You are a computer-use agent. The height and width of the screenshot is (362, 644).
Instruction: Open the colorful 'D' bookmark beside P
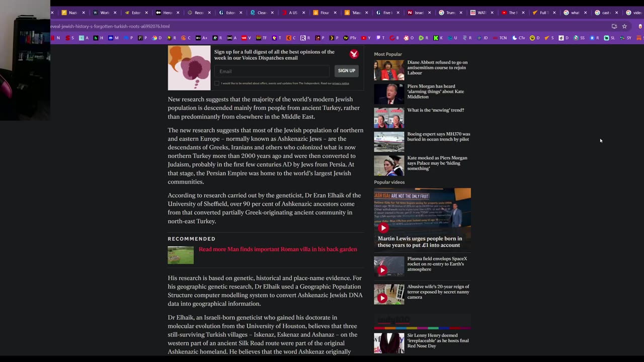(156, 38)
